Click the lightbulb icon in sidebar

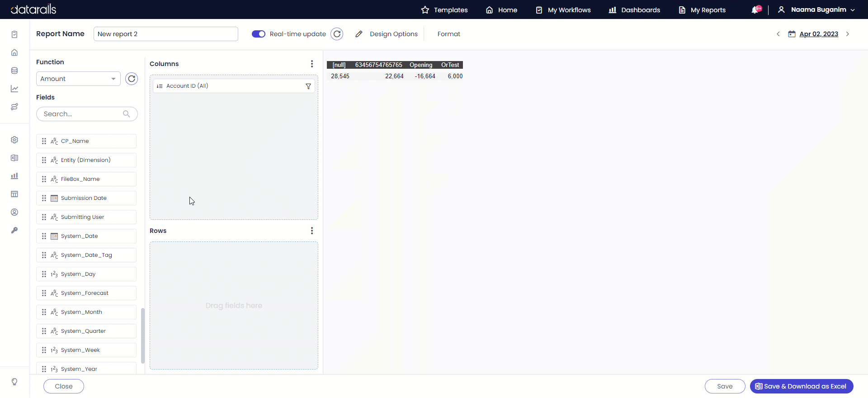click(14, 382)
